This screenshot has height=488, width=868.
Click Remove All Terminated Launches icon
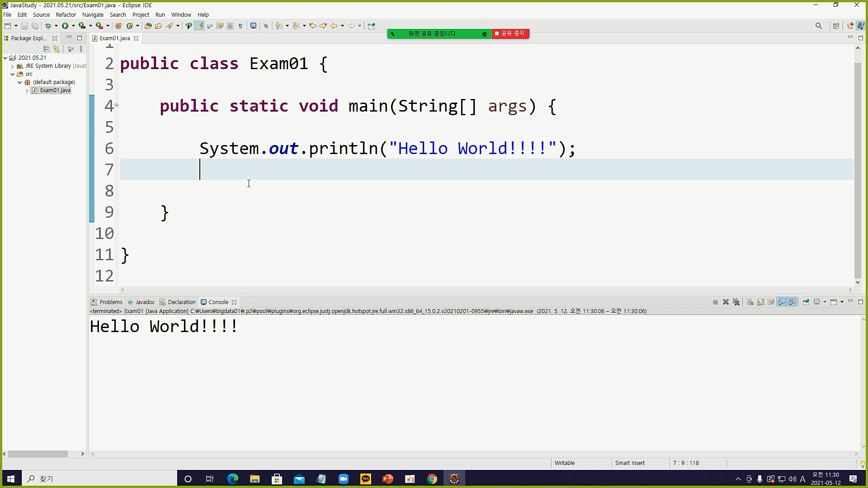736,302
